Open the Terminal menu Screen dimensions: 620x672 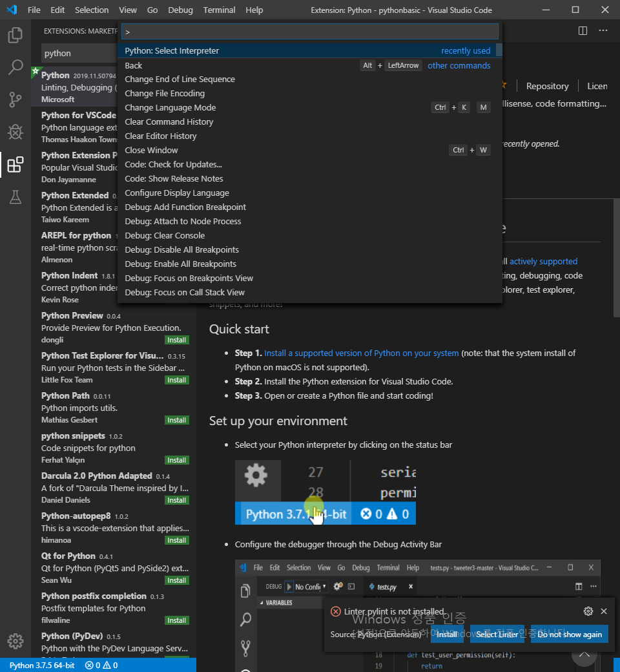pos(219,10)
